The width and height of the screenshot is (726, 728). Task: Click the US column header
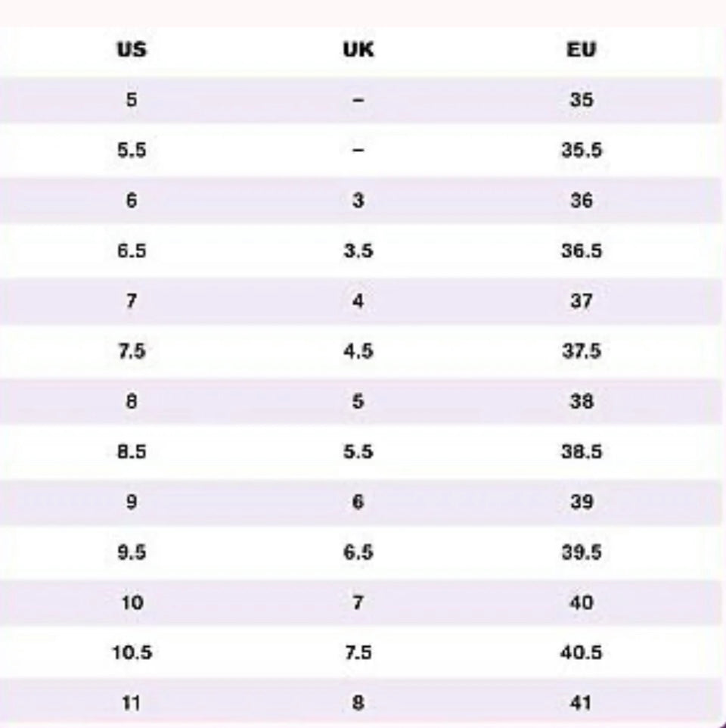[x=132, y=50]
